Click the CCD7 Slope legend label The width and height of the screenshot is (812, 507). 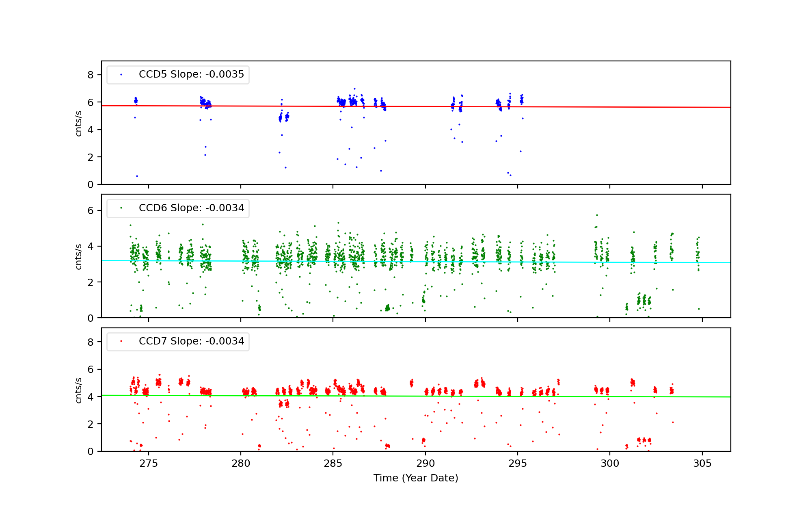(191, 341)
